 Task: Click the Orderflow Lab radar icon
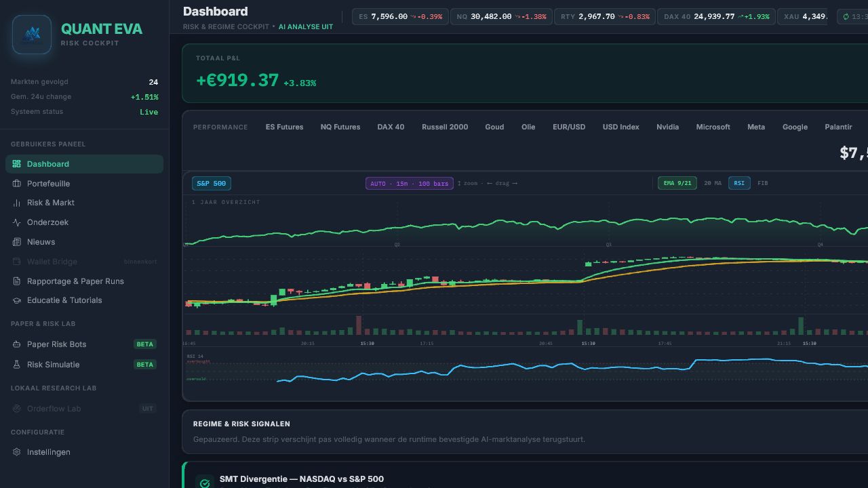click(x=17, y=409)
